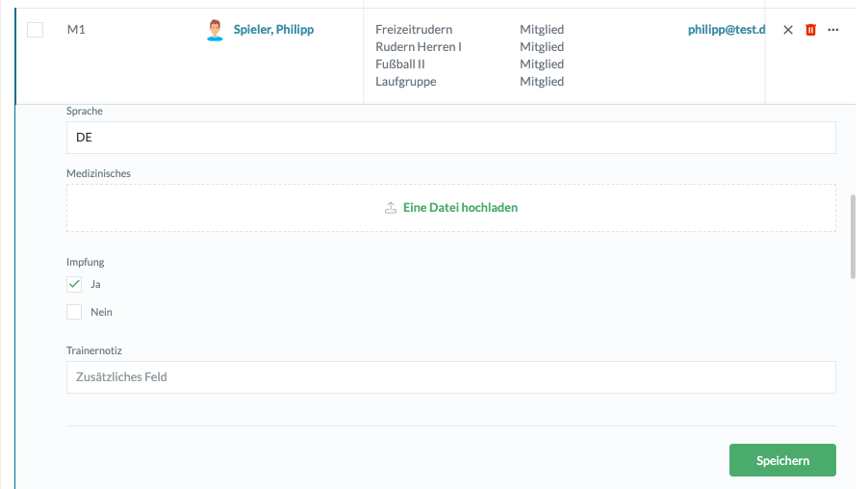Click the upload icon beside Eine Datei hochladen
The width and height of the screenshot is (868, 489).
pos(391,208)
